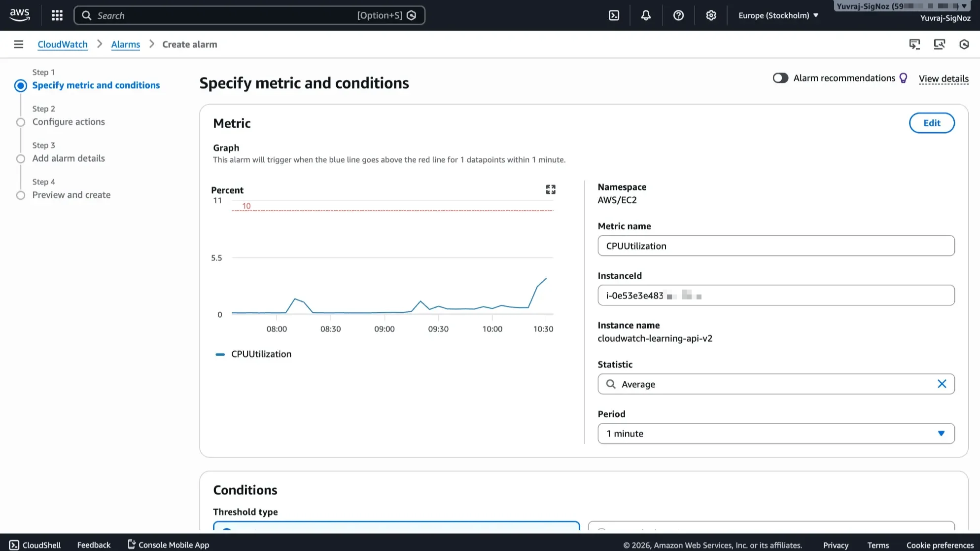Image resolution: width=980 pixels, height=551 pixels.
Task: Click the AWS logo
Action: [x=19, y=15]
